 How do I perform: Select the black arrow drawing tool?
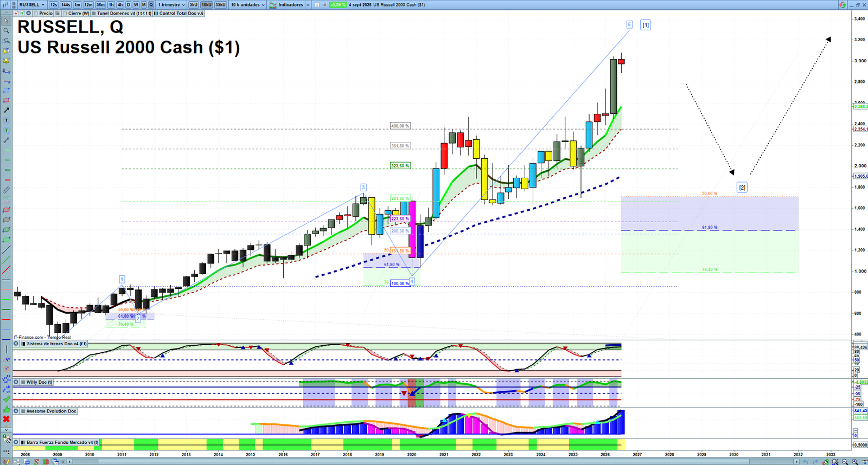point(7,110)
